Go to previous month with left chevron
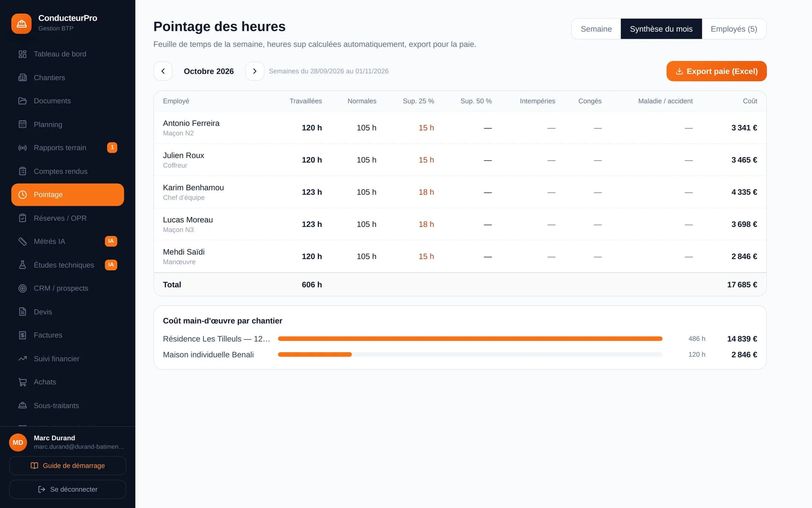The image size is (812, 508). tap(163, 71)
